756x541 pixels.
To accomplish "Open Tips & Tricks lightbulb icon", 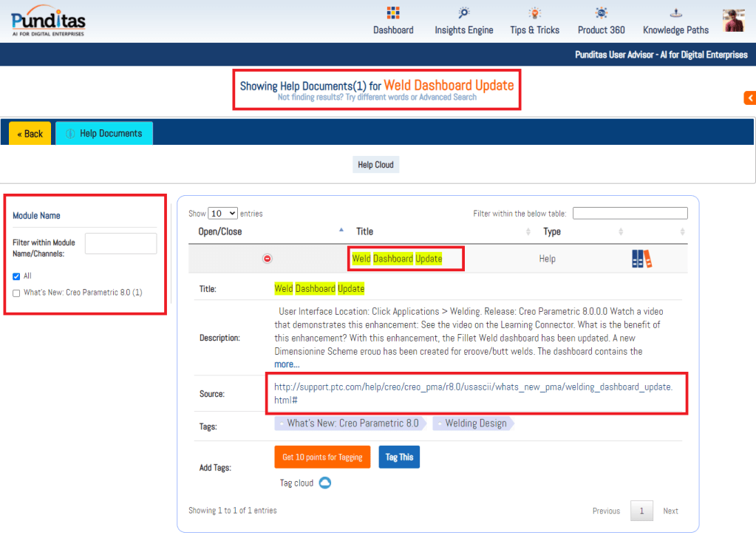I will point(534,13).
